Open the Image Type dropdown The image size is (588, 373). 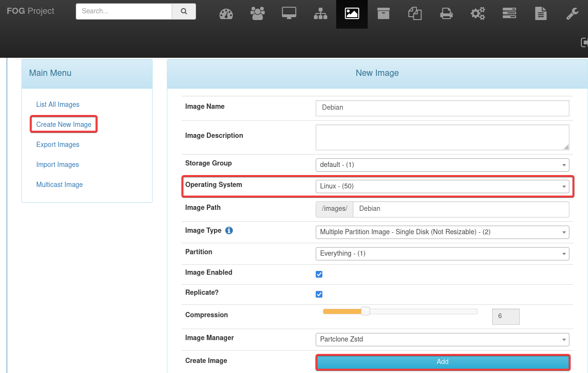point(442,232)
